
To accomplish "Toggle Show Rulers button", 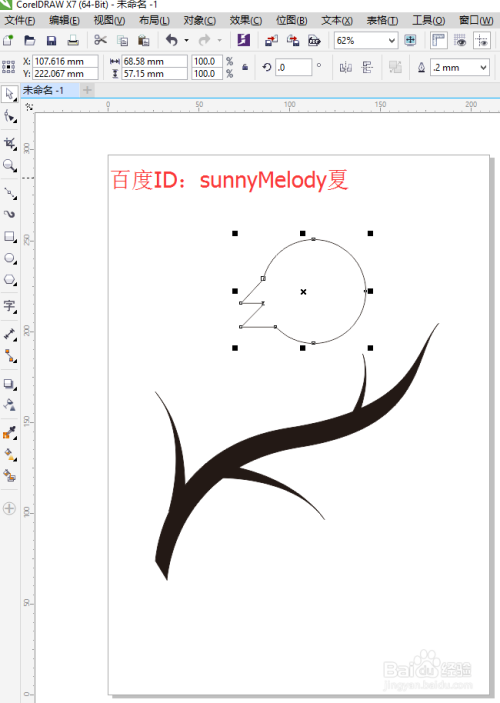I will coord(438,40).
